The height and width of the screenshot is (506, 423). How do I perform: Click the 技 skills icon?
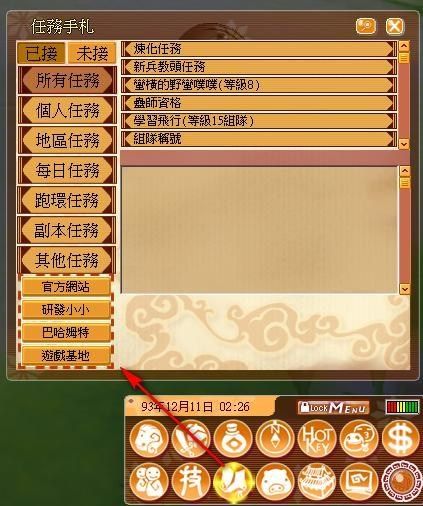pyautogui.click(x=191, y=482)
